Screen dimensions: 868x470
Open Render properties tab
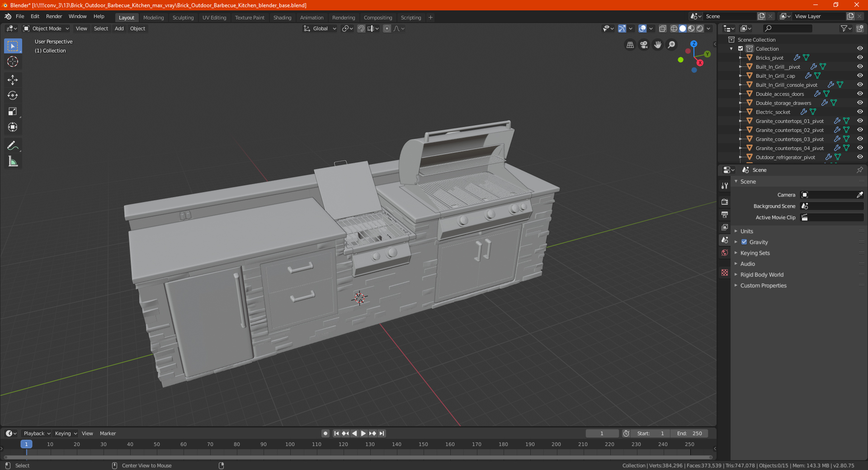(725, 202)
